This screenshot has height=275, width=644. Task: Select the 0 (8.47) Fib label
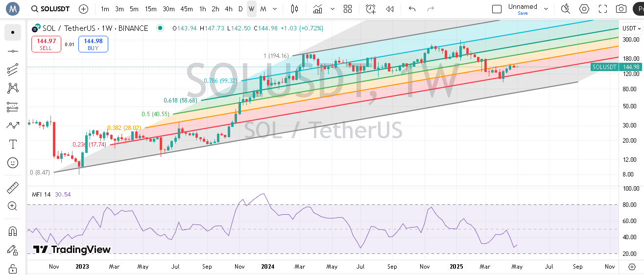[40, 173]
